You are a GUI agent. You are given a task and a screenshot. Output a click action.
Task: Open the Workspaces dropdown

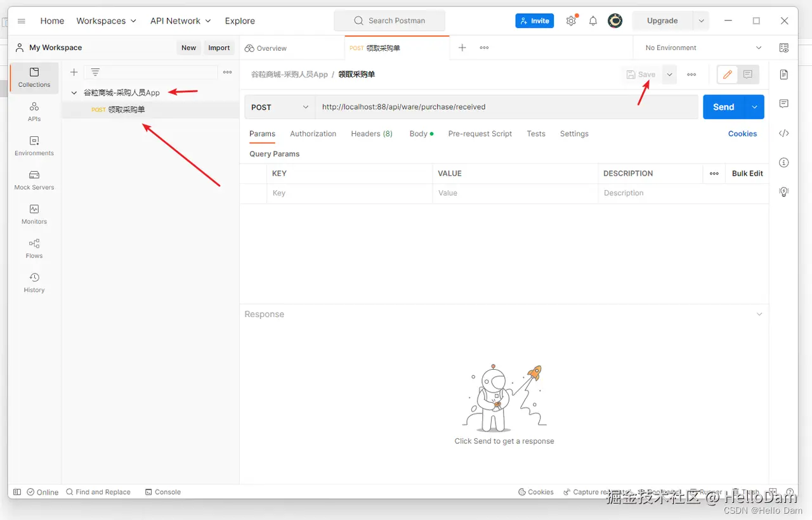click(107, 21)
